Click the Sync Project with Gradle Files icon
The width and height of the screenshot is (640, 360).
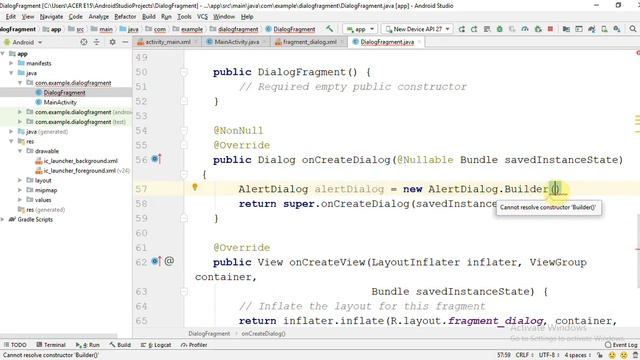591,29
